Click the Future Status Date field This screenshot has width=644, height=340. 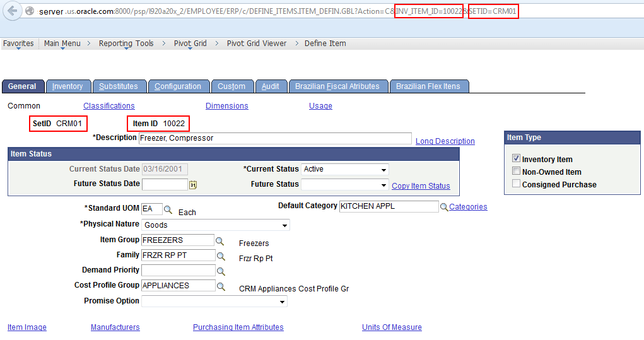tap(165, 184)
